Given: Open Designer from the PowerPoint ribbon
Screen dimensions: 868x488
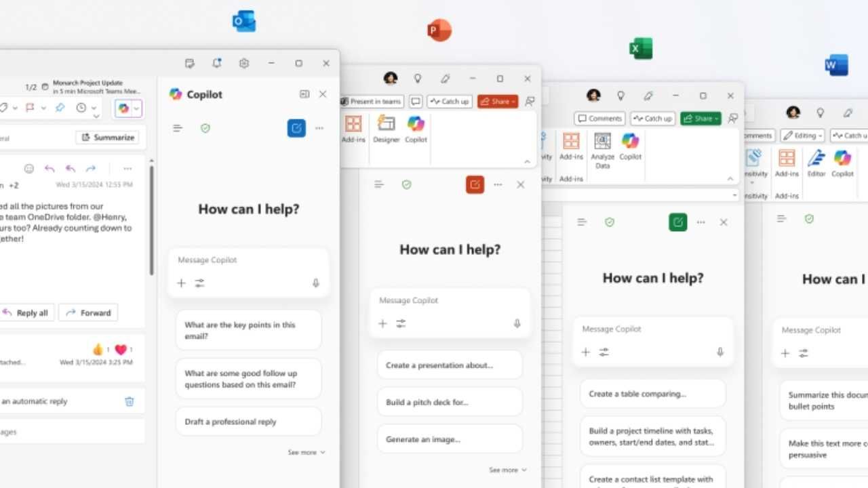Looking at the screenshot, I should [386, 134].
